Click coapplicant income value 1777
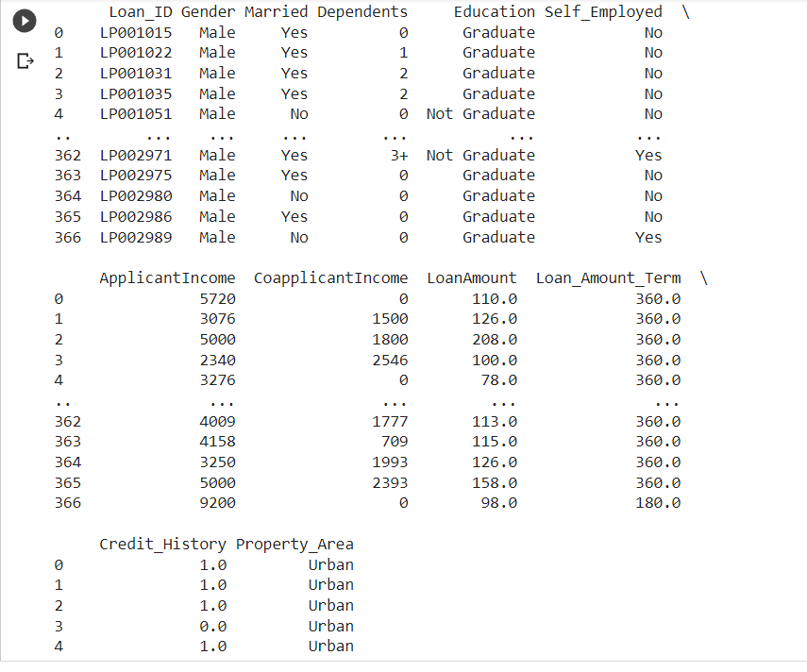The height and width of the screenshot is (672, 807). (390, 421)
